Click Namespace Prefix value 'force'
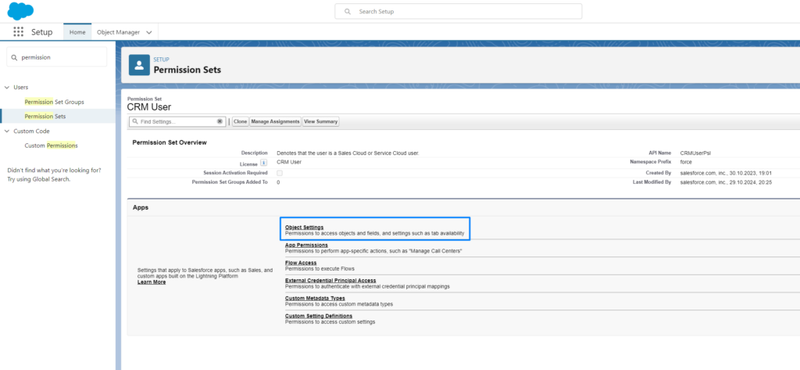800x370 pixels. coord(686,162)
